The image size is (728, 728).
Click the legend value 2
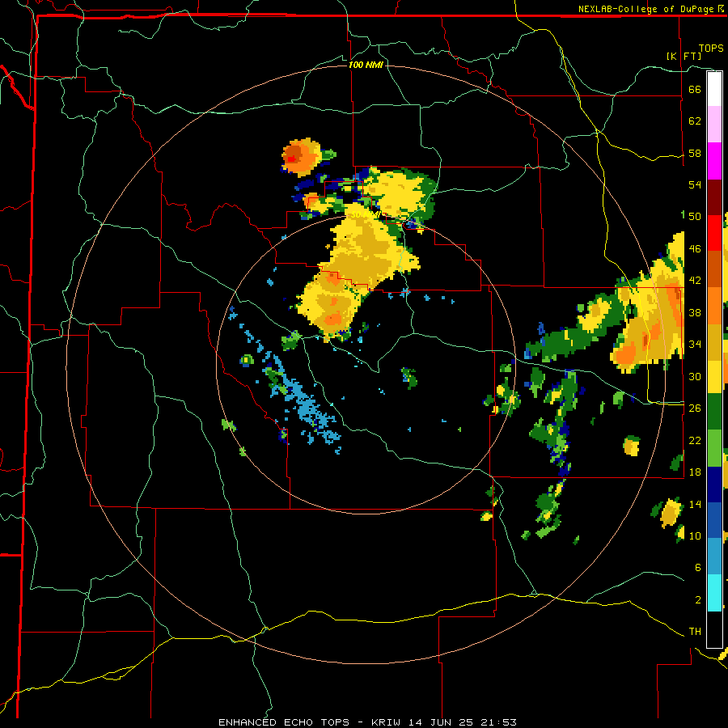[698, 599]
